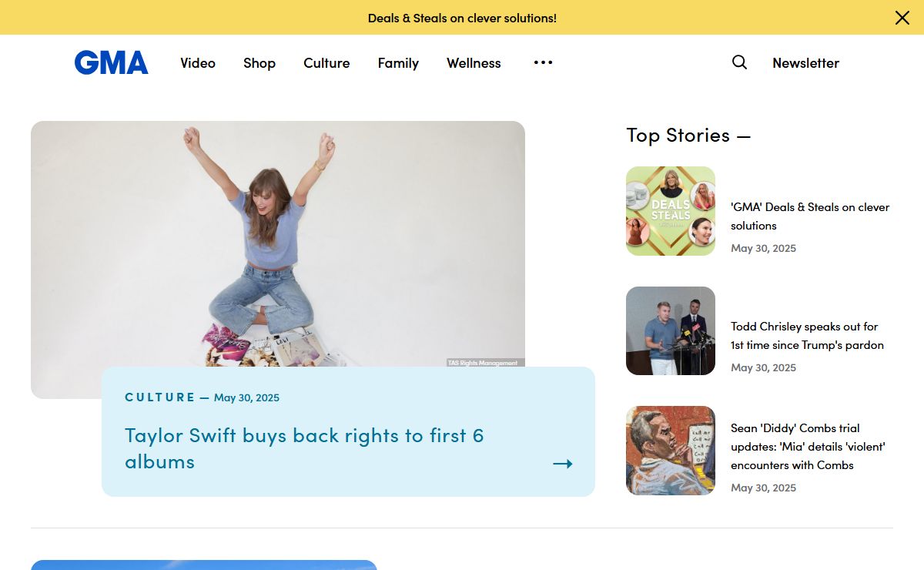Expand the three-dot more menu
This screenshot has height=570, width=924.
[x=543, y=62]
